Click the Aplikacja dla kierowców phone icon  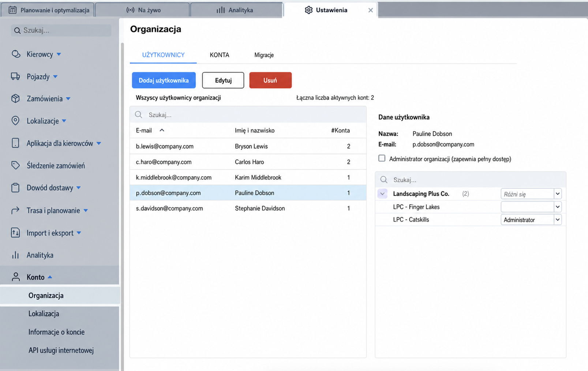click(15, 143)
